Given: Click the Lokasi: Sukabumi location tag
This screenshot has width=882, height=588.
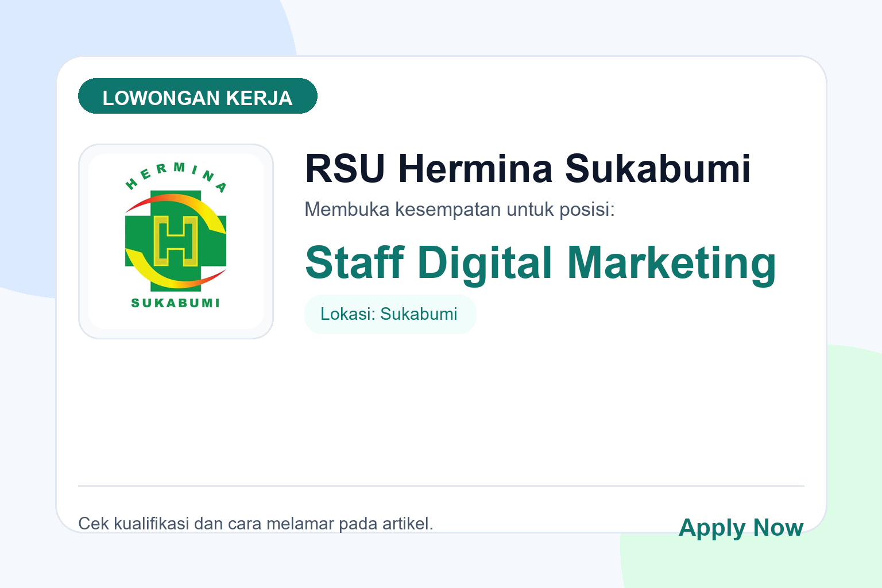Looking at the screenshot, I should tap(390, 314).
